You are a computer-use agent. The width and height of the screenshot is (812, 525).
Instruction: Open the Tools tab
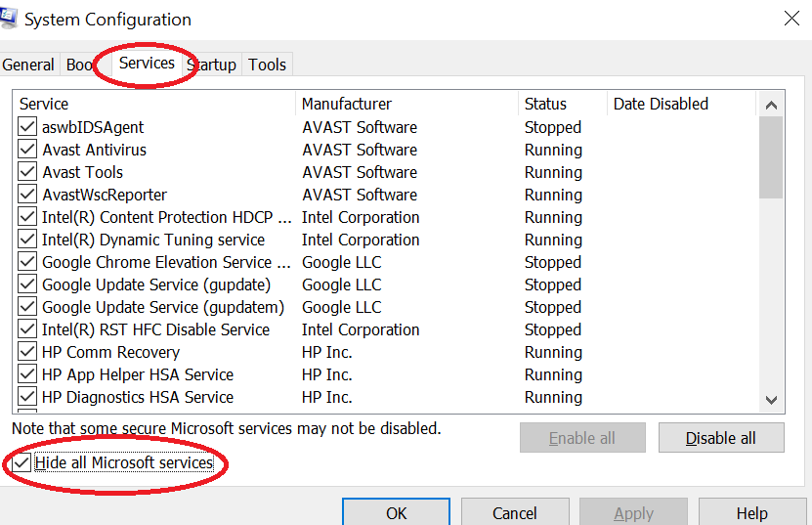[x=267, y=65]
